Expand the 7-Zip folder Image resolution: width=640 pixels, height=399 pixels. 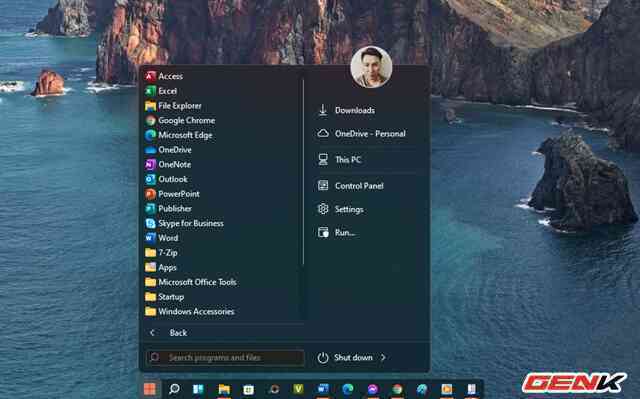(x=161, y=253)
